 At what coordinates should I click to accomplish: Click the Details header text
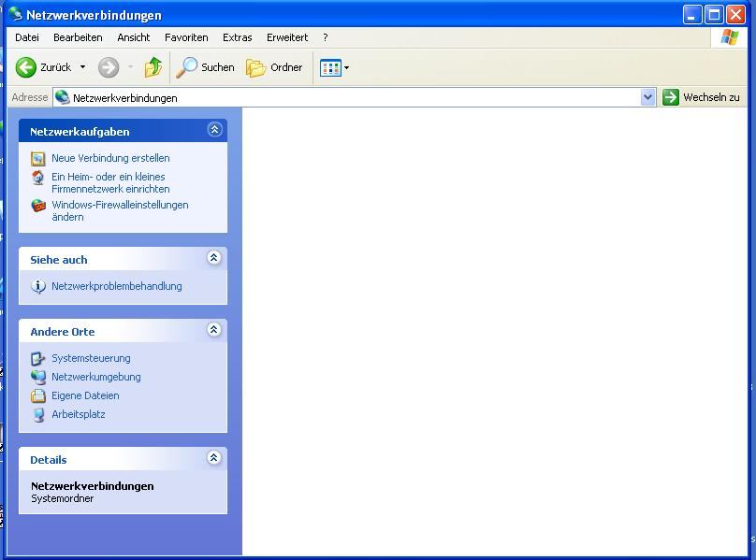point(49,460)
